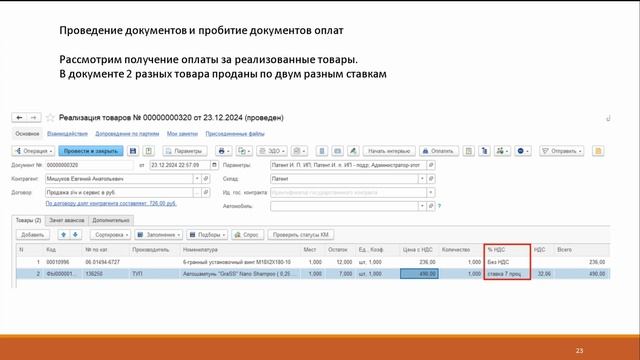
Task: Open the Подборы dropdown
Action: pyautogui.click(x=207, y=235)
